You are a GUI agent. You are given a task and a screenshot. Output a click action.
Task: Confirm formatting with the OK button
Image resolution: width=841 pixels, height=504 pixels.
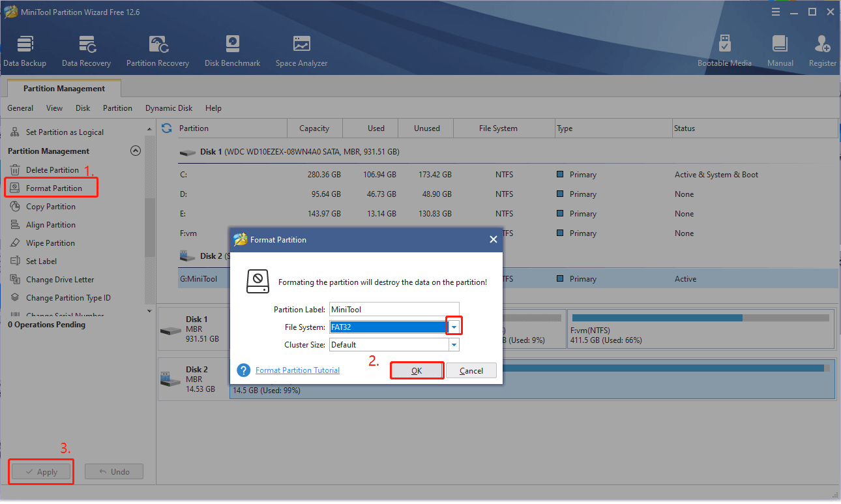pos(417,370)
